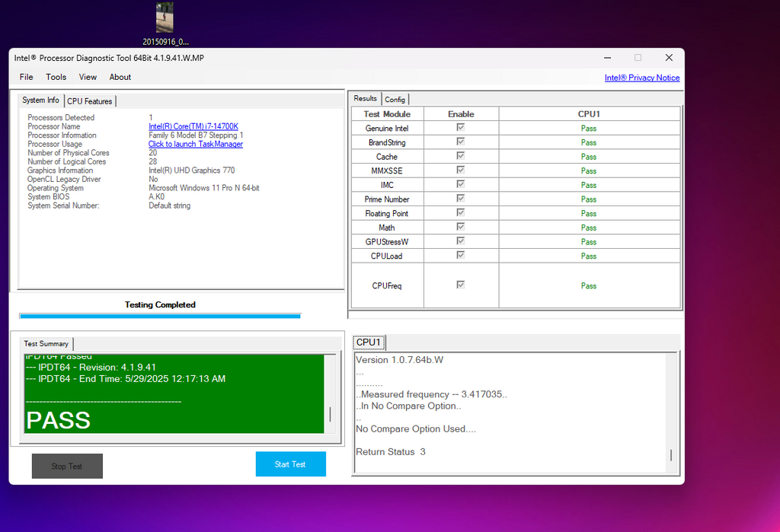This screenshot has width=780, height=532.
Task: Click the IPDT64 Revision 4.1.9.41 line
Action: coord(91,368)
